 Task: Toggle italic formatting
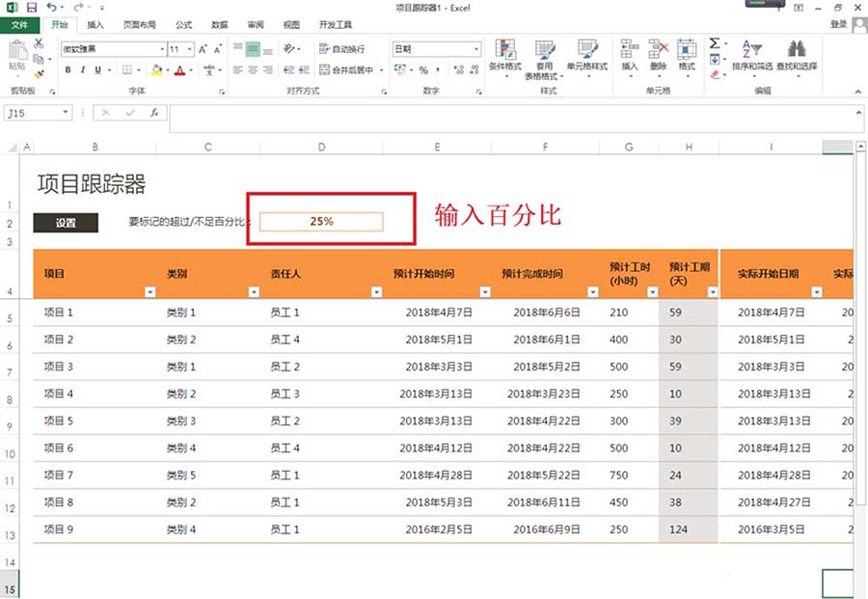(83, 69)
